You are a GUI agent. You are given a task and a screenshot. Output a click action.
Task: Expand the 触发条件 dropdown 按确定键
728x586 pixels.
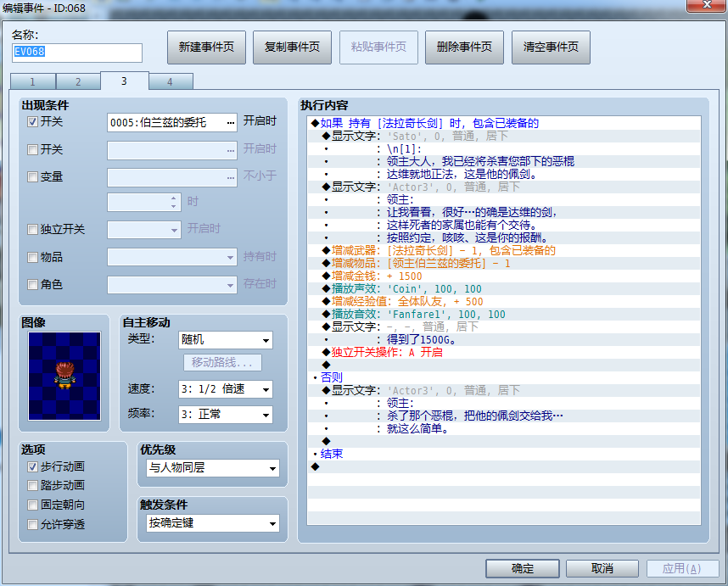coord(213,523)
